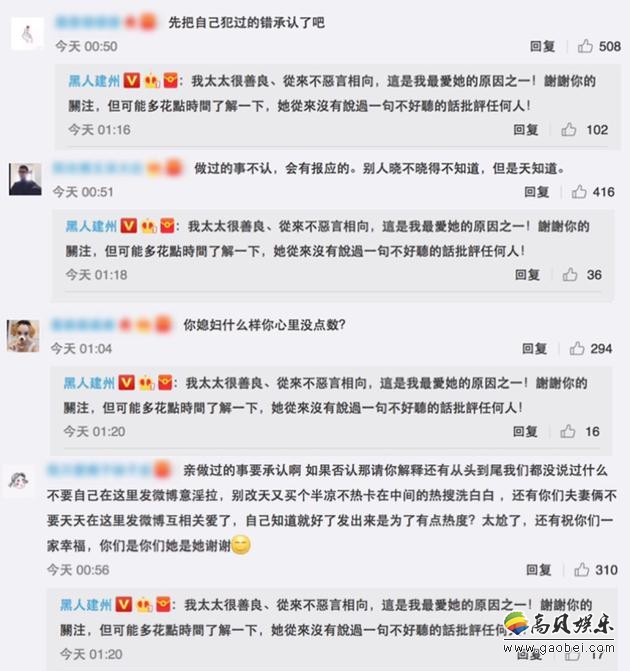Like the comment showing 416 likes
The height and width of the screenshot is (671, 630).
click(x=579, y=192)
